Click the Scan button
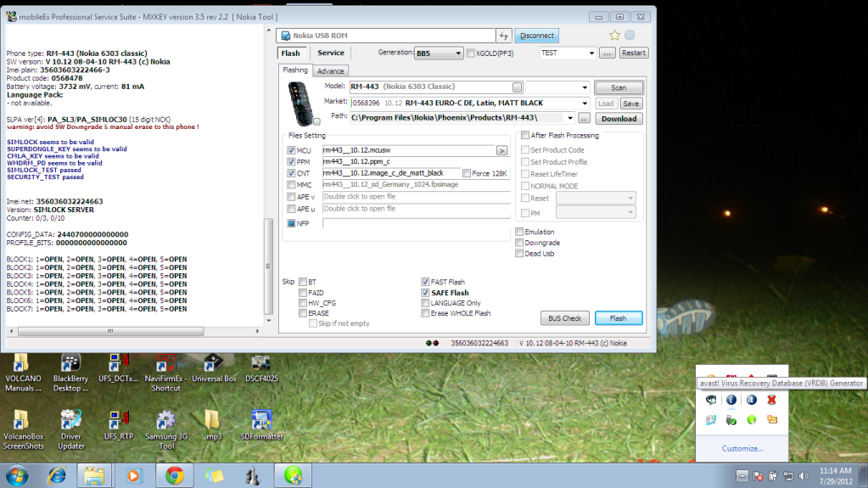 pyautogui.click(x=619, y=87)
